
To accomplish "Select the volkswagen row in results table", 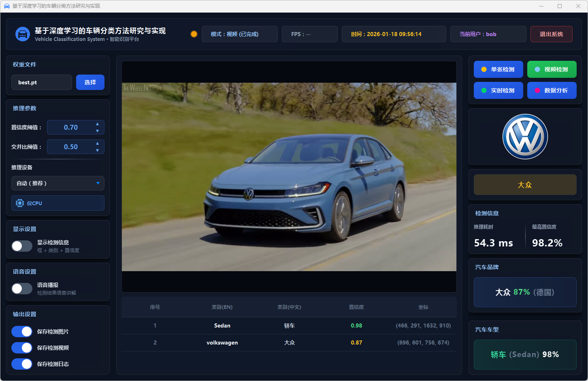I will [289, 342].
